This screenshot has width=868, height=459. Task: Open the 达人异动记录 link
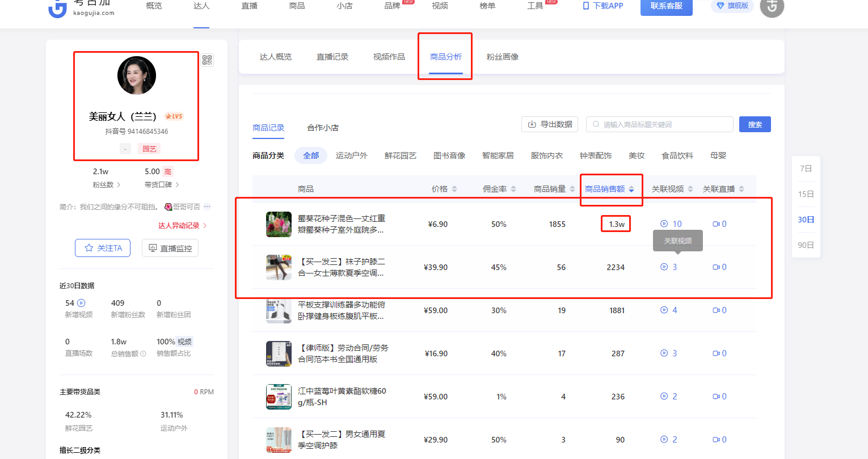pyautogui.click(x=182, y=226)
